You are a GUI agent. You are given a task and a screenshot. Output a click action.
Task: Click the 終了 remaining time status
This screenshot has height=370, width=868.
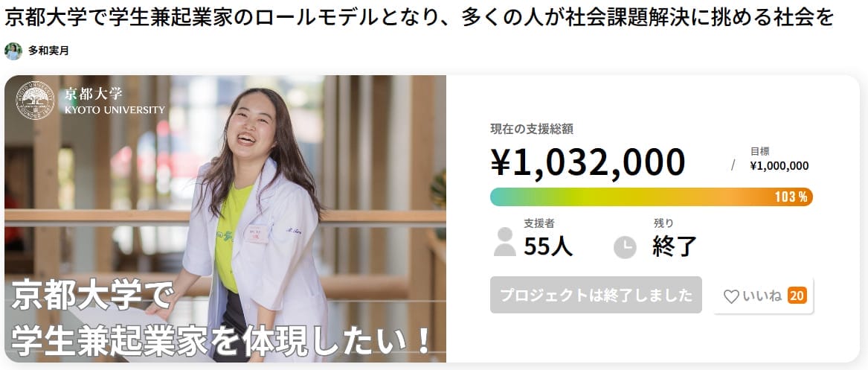[x=675, y=247]
